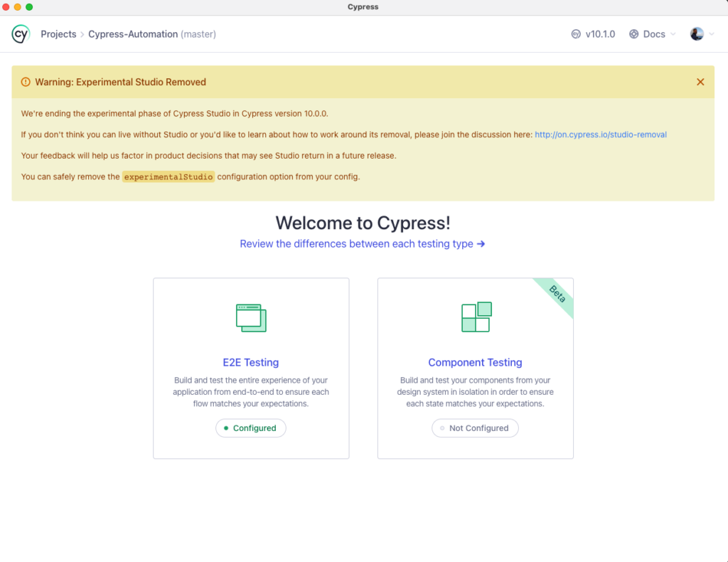Toggle the Not Configured badge on Component Testing
Image resolution: width=728 pixels, height=562 pixels.
point(475,428)
